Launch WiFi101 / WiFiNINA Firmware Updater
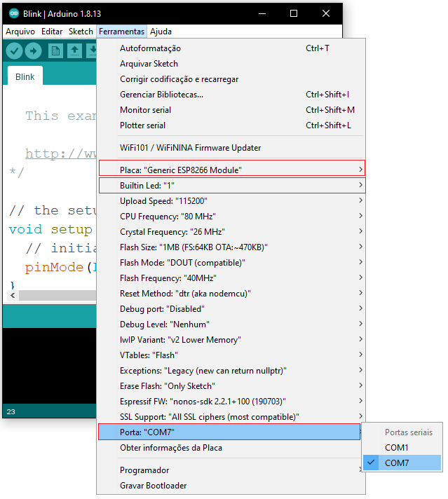Screen dimensions: 448x499 click(231, 148)
